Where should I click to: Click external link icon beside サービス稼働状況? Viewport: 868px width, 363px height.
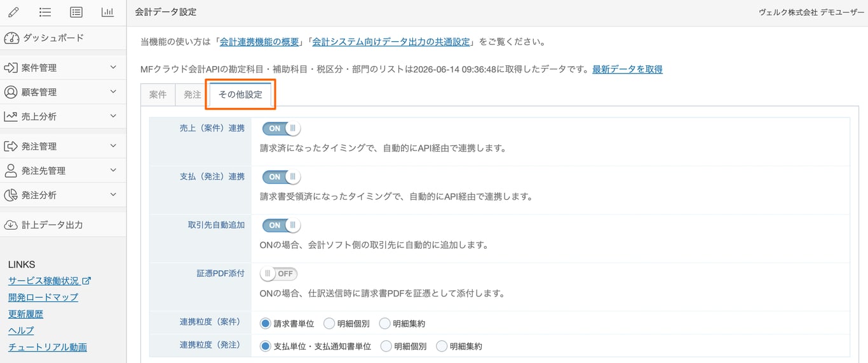click(x=86, y=280)
